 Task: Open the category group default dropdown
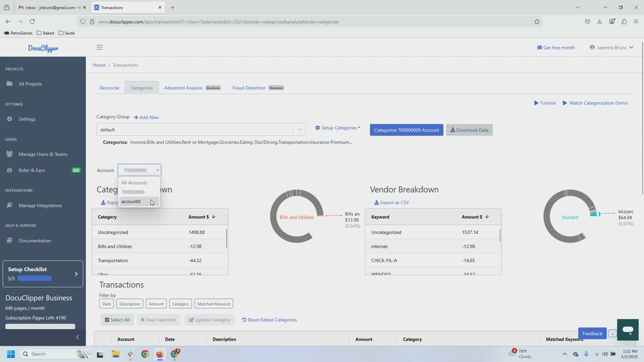click(x=201, y=130)
